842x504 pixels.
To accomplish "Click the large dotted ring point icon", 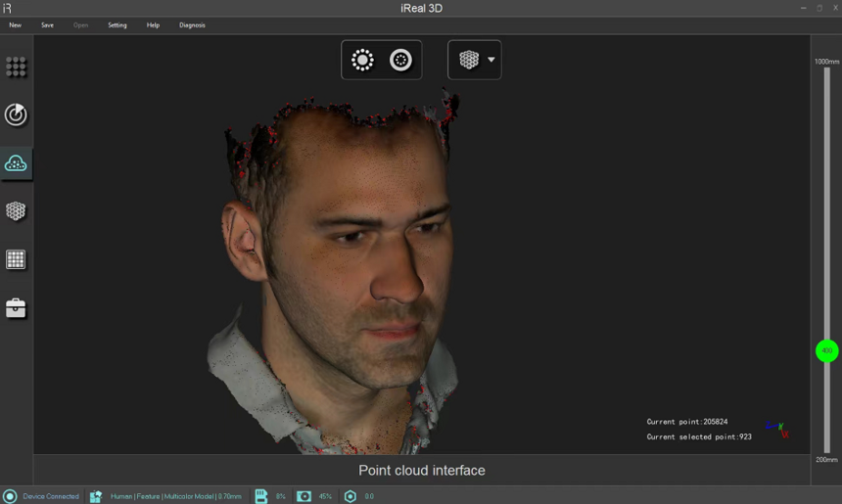I will tap(362, 60).
